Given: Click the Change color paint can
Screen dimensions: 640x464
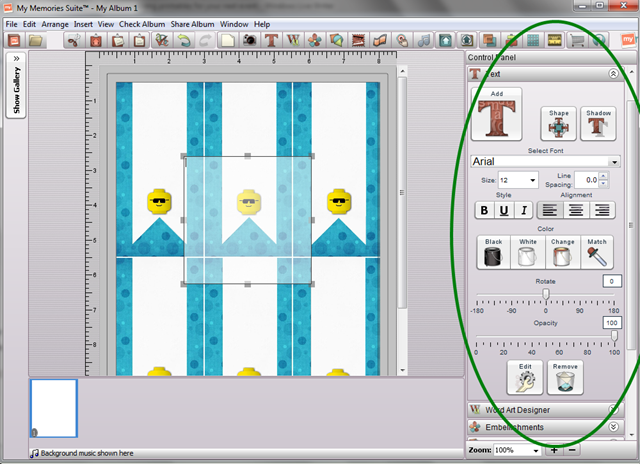Looking at the screenshot, I should pos(562,253).
